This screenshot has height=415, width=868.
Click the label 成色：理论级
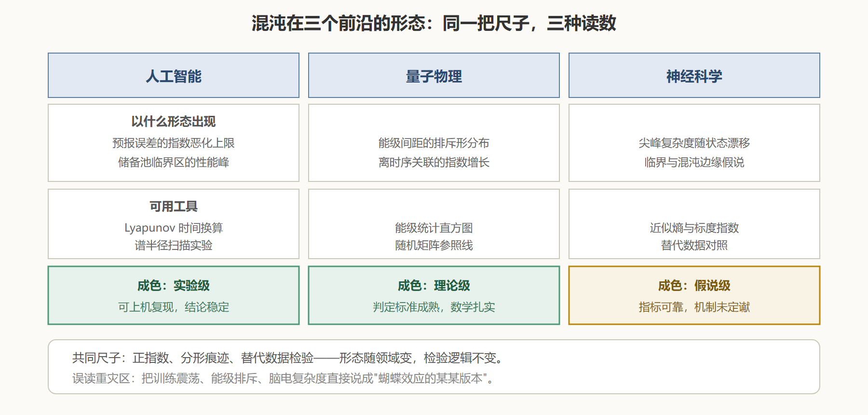(x=434, y=286)
